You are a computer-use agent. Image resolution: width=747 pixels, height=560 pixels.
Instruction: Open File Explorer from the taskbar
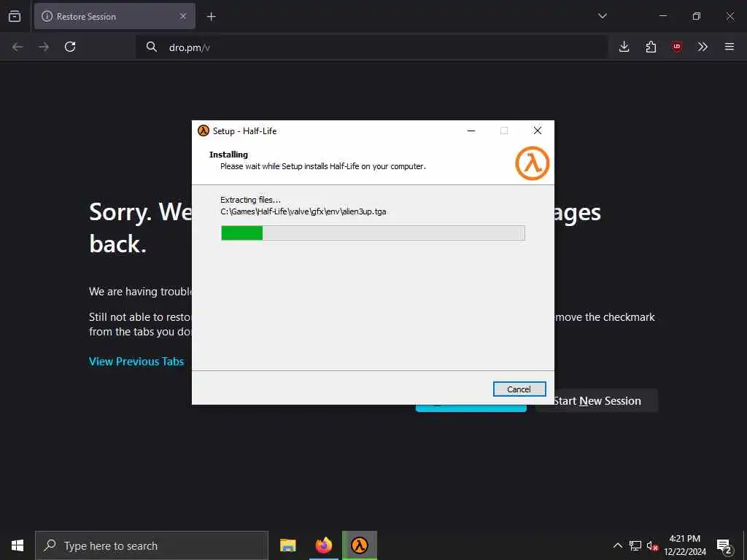point(287,545)
